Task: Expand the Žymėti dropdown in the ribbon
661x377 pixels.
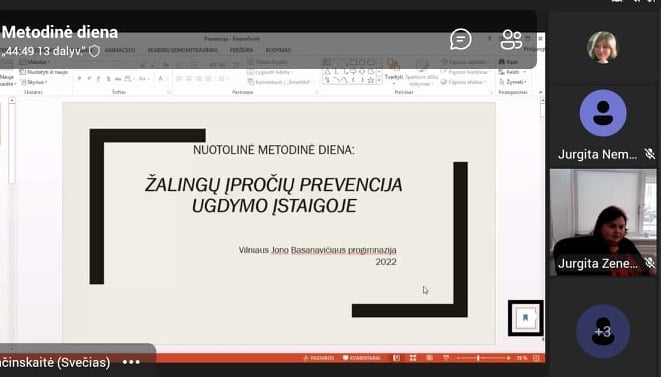Action: tap(513, 82)
